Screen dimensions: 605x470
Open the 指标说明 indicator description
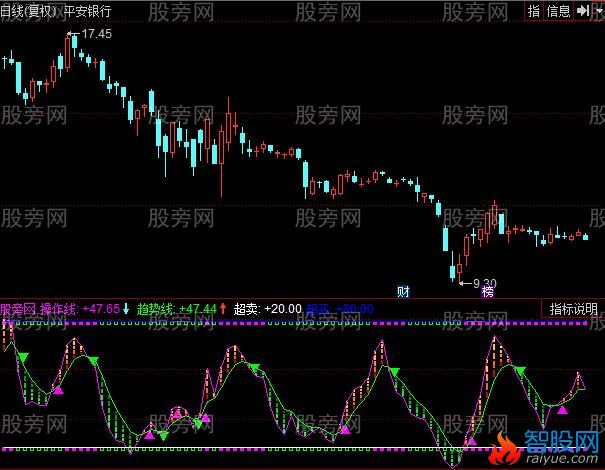[x=573, y=309]
